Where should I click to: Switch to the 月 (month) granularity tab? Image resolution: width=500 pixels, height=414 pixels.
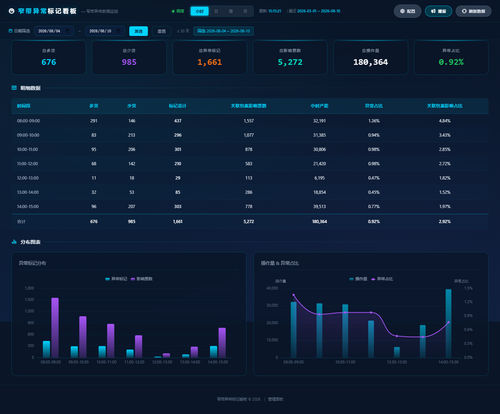245,11
